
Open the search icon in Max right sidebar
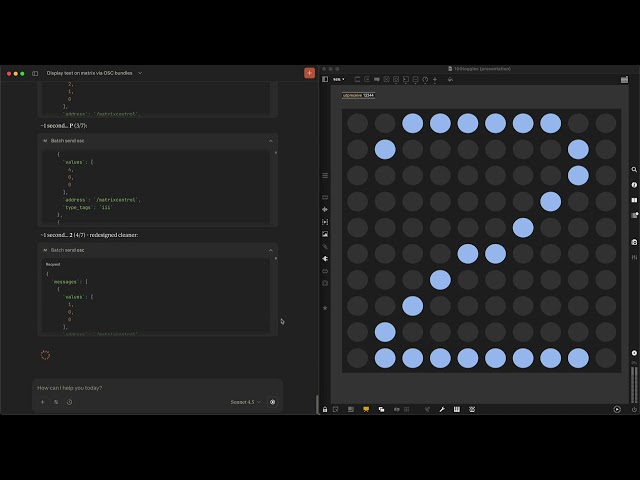[x=634, y=169]
